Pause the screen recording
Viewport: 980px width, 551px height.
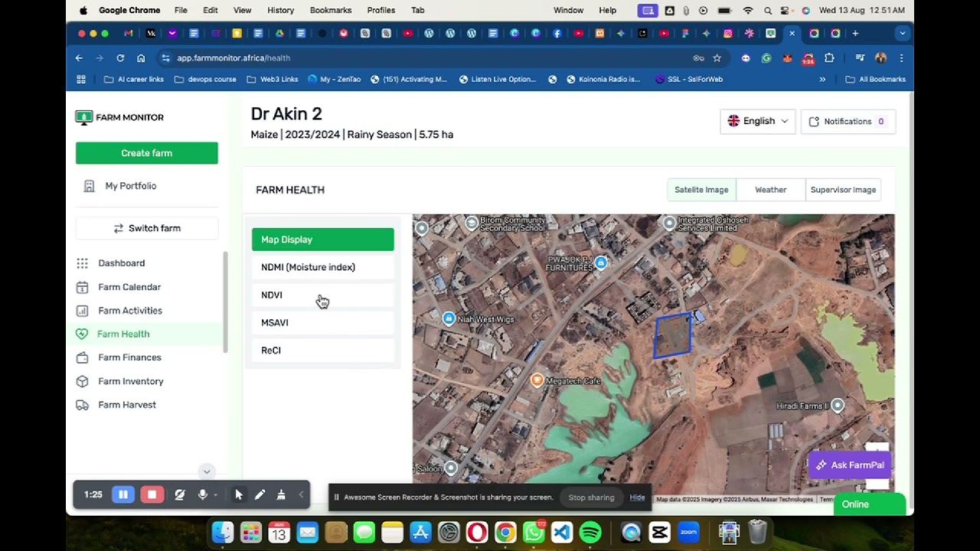[x=122, y=495]
